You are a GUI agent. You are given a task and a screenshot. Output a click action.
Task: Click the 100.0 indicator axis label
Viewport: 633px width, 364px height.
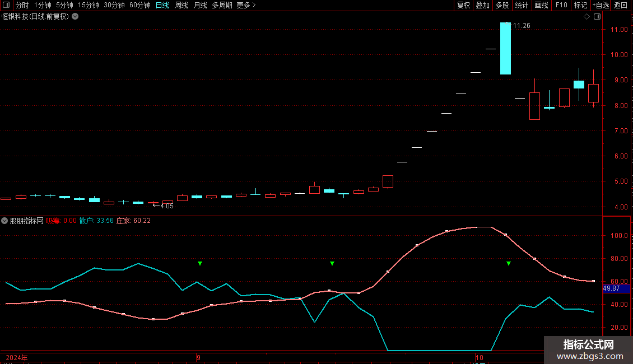[619, 236]
